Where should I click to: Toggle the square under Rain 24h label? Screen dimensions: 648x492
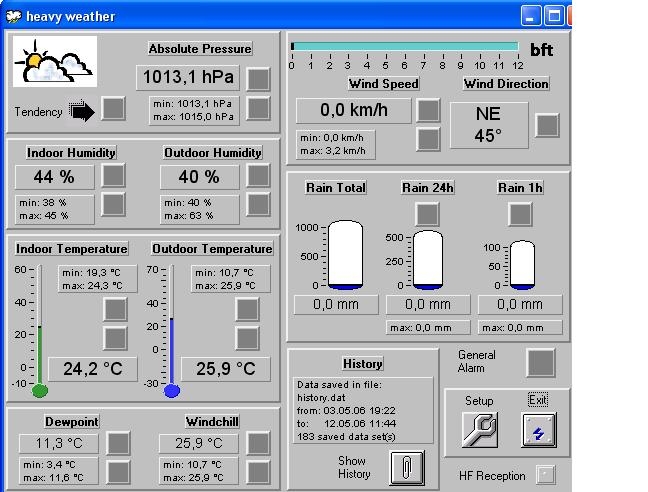[427, 214]
